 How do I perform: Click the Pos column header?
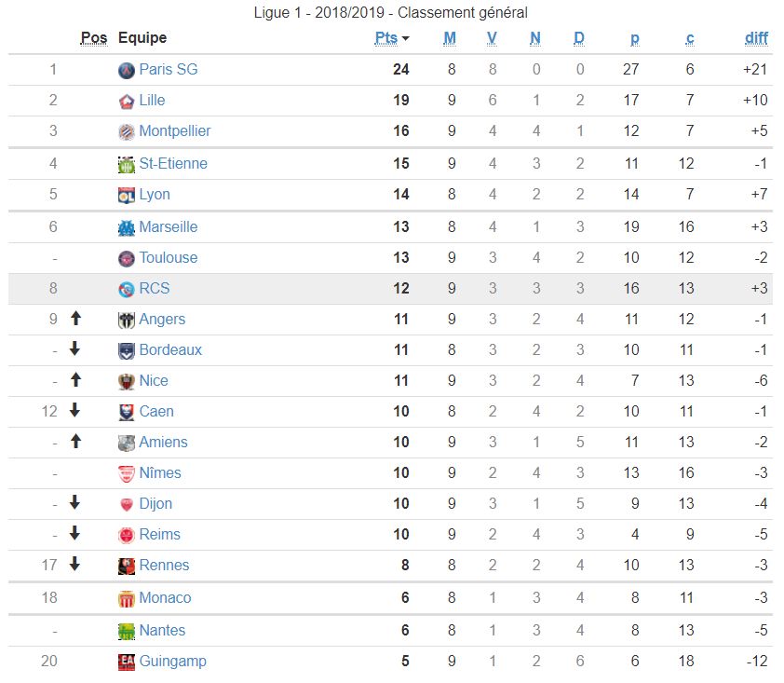click(x=94, y=38)
